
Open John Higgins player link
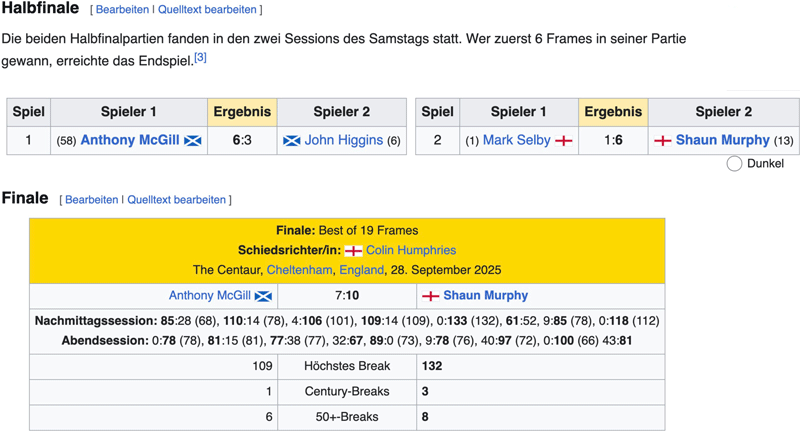click(x=344, y=140)
